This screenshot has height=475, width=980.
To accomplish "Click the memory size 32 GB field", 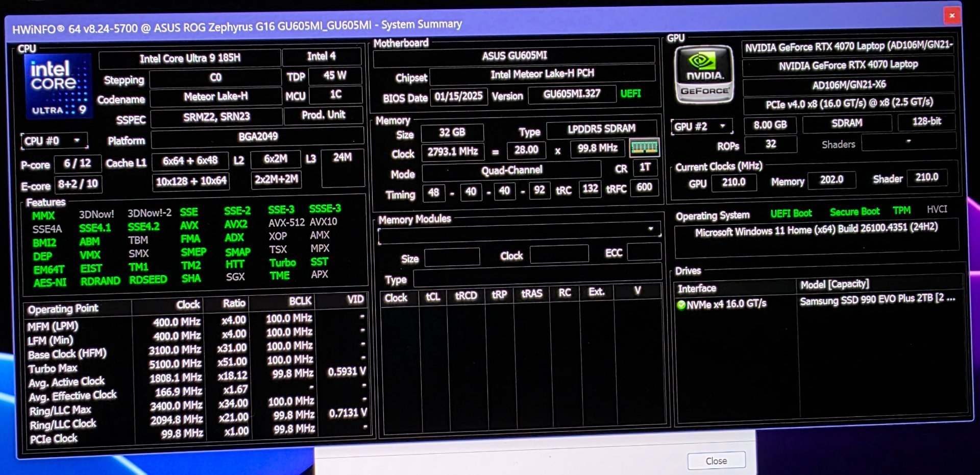I will pos(452,133).
